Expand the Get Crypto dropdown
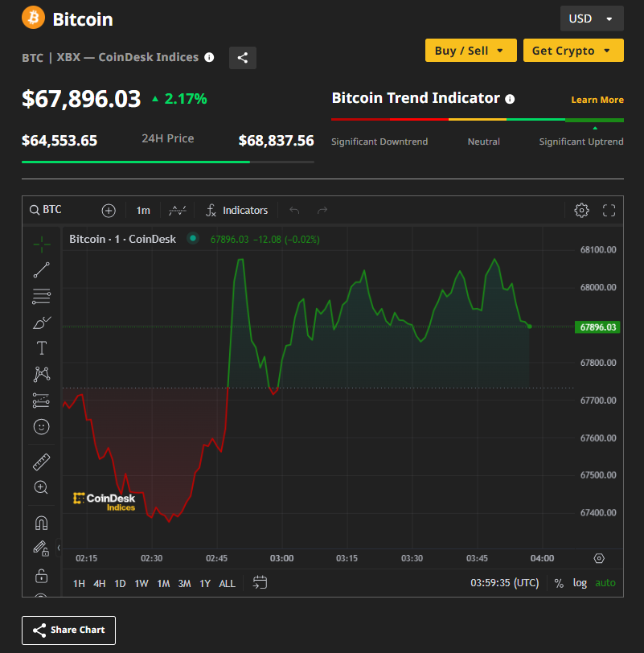 click(573, 51)
